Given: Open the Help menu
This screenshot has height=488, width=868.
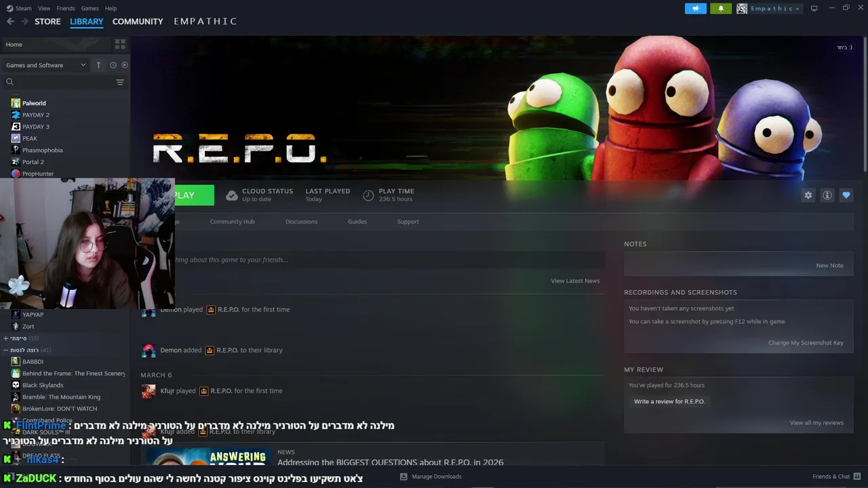Looking at the screenshot, I should click(x=111, y=8).
